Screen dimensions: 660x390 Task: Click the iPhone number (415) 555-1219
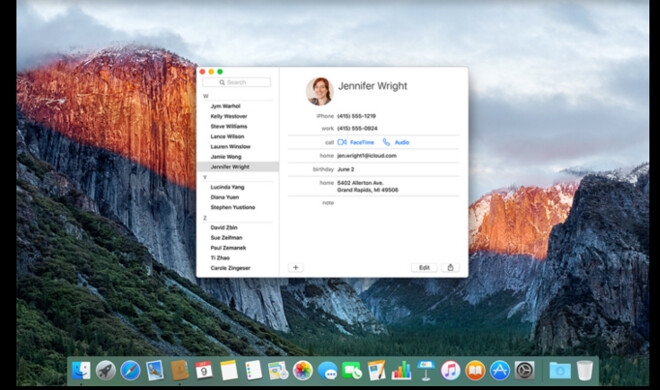click(x=357, y=116)
